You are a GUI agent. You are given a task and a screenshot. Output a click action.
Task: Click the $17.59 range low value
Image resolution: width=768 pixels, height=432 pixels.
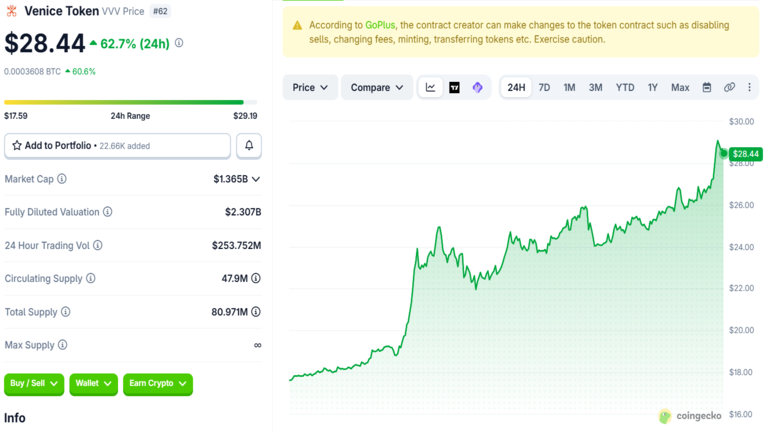16,116
